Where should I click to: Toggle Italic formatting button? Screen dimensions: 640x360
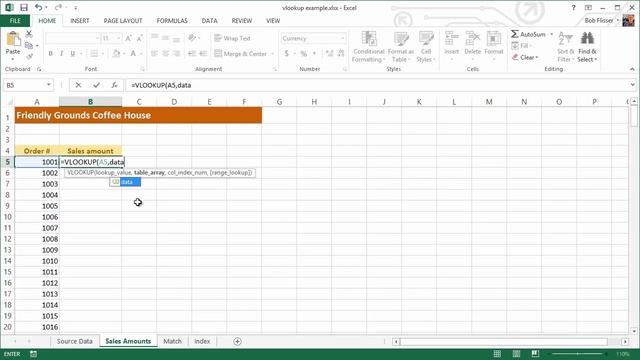click(62, 53)
